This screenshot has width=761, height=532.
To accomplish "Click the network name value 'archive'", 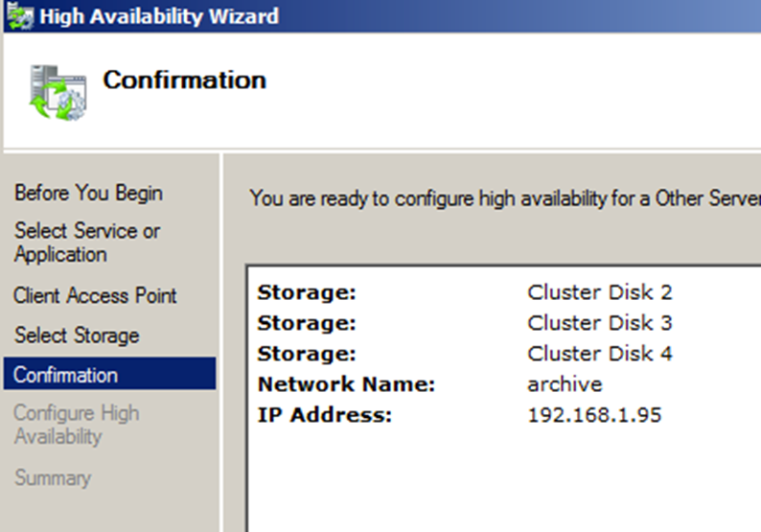I will [565, 384].
